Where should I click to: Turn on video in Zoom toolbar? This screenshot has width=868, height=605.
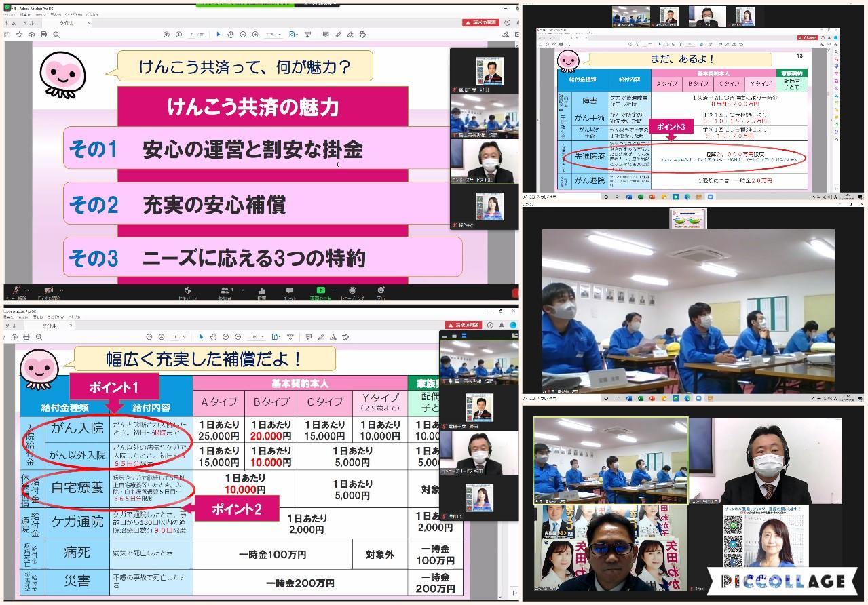pos(49,290)
